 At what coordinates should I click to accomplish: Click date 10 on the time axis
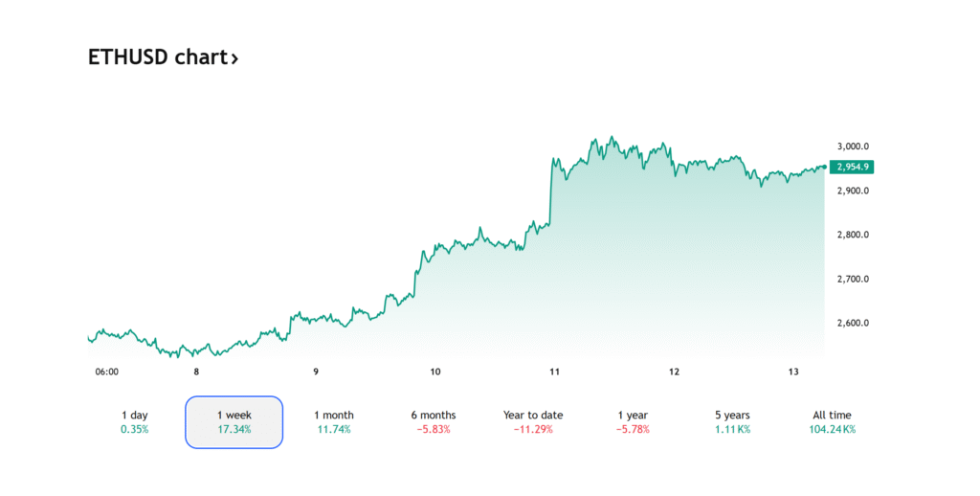pos(434,372)
